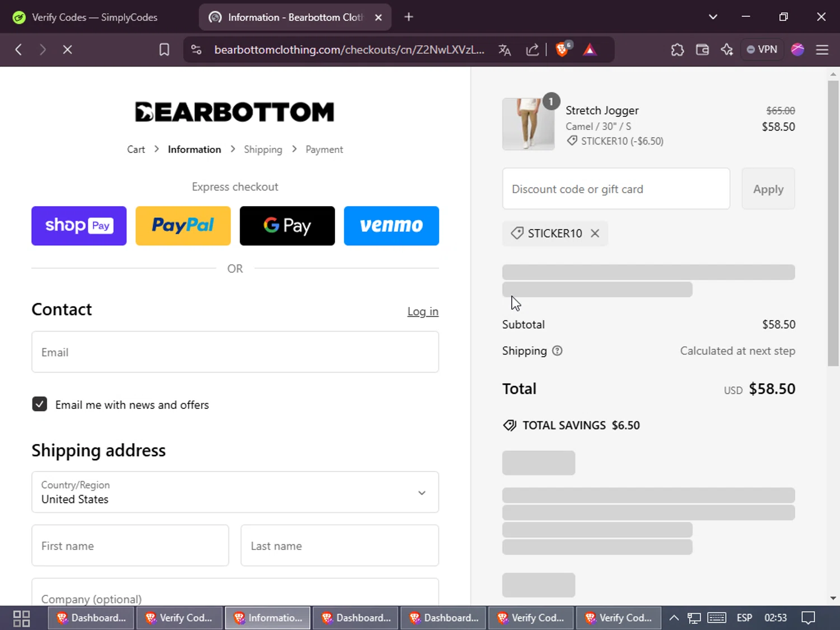
Task: Focus Discount code or gift card field
Action: [x=616, y=189]
